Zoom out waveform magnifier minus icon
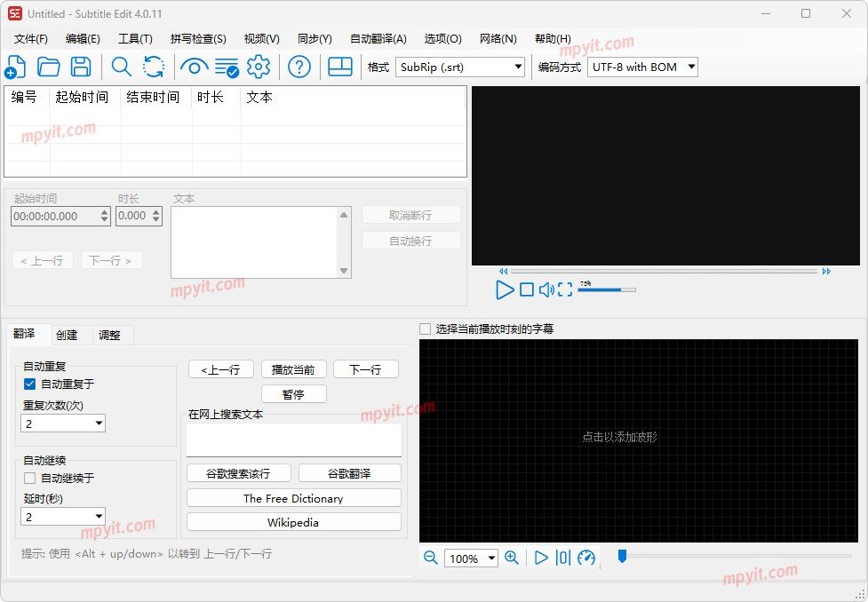 pos(430,558)
